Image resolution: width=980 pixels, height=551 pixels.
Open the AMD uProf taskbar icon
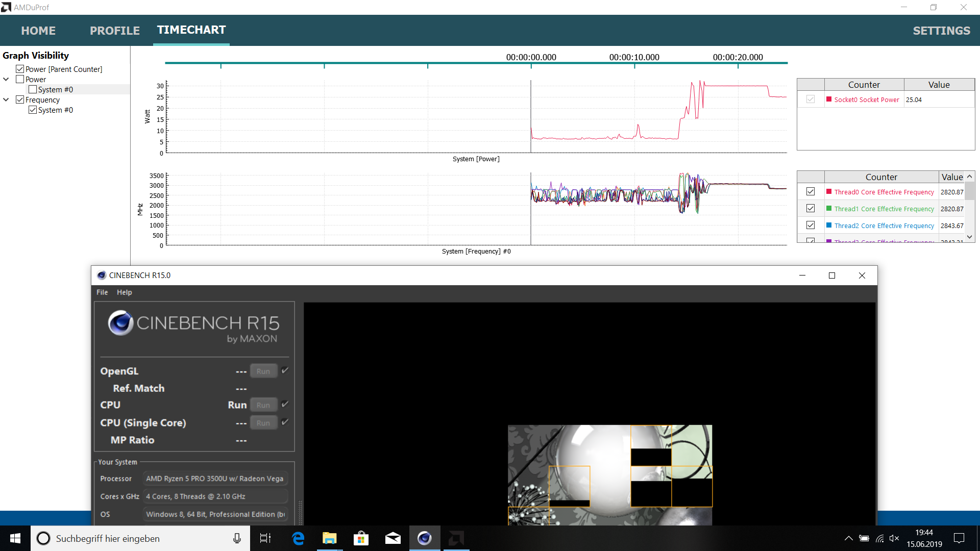[456, 538]
